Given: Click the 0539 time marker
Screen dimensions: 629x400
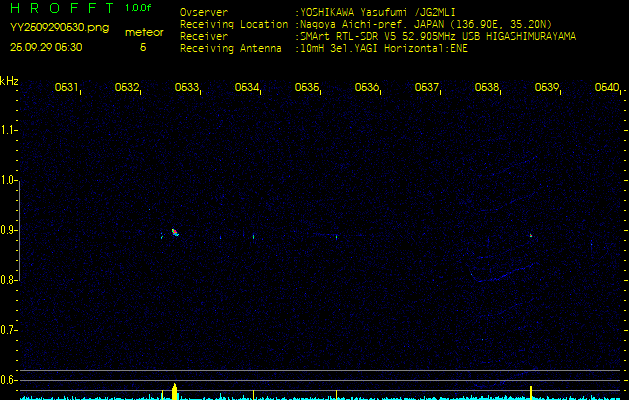Looking at the screenshot, I should point(547,87).
